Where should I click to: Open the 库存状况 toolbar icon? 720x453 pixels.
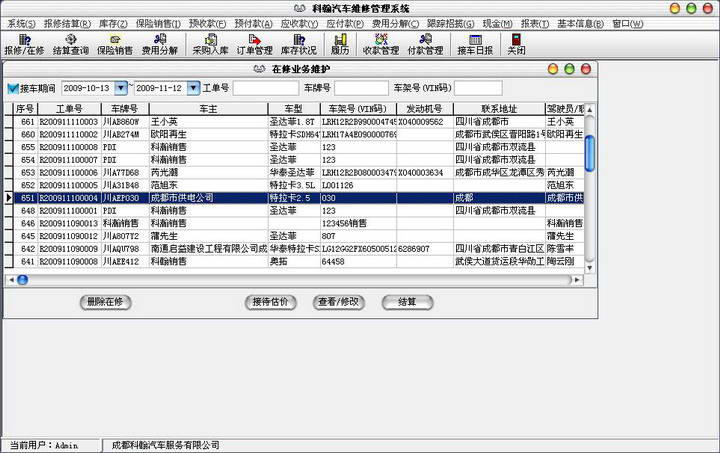point(298,44)
